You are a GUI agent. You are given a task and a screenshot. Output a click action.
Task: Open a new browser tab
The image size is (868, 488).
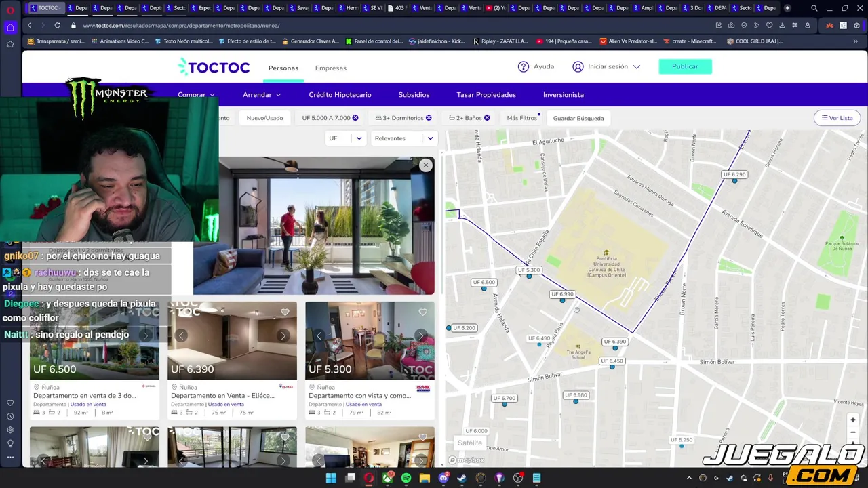click(787, 8)
